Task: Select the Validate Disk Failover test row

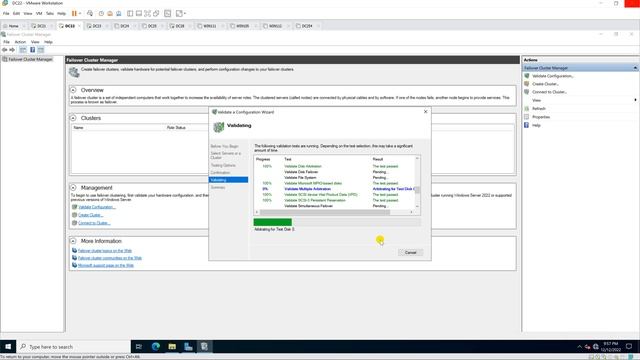Action: pos(335,172)
